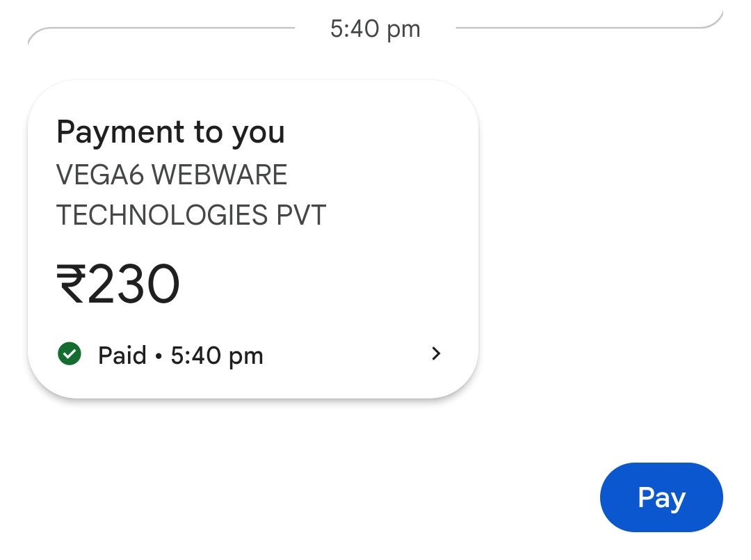The image size is (751, 560).
Task: Tap the digits "230" in the amount
Action: click(134, 285)
